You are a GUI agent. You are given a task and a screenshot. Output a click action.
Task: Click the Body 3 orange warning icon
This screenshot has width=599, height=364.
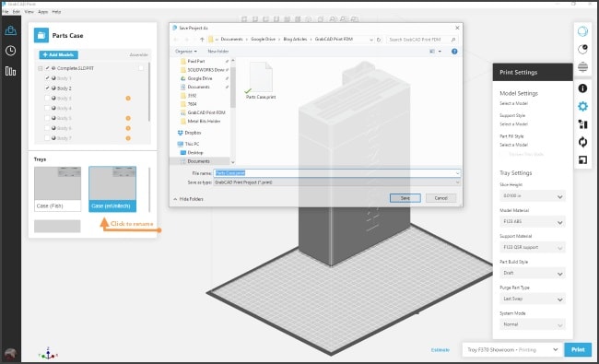128,99
